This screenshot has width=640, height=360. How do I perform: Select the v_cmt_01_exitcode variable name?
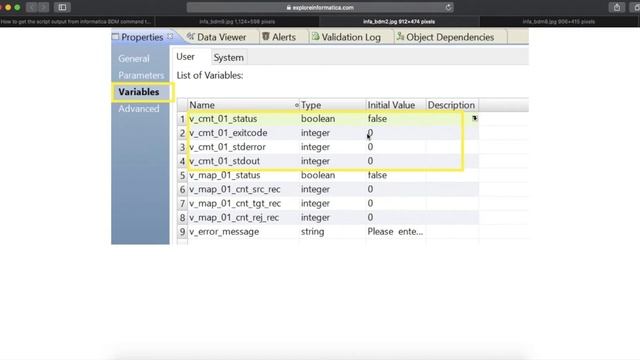(x=228, y=133)
